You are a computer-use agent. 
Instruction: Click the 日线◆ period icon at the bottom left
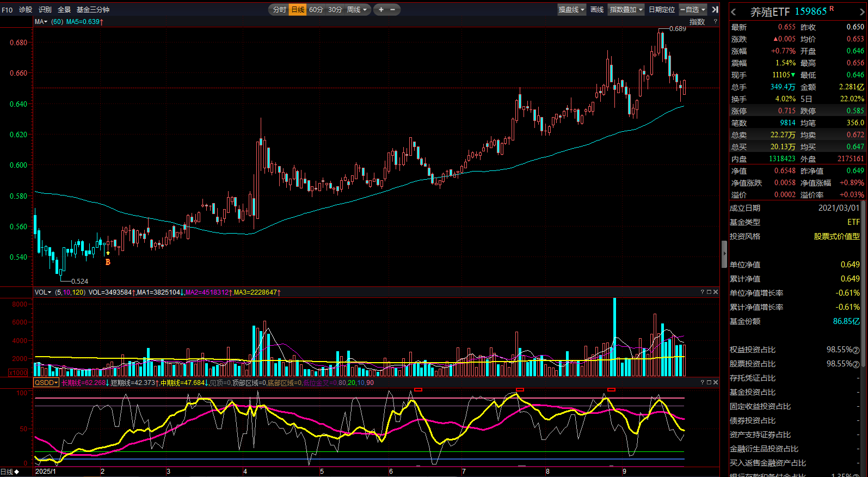coord(10,472)
